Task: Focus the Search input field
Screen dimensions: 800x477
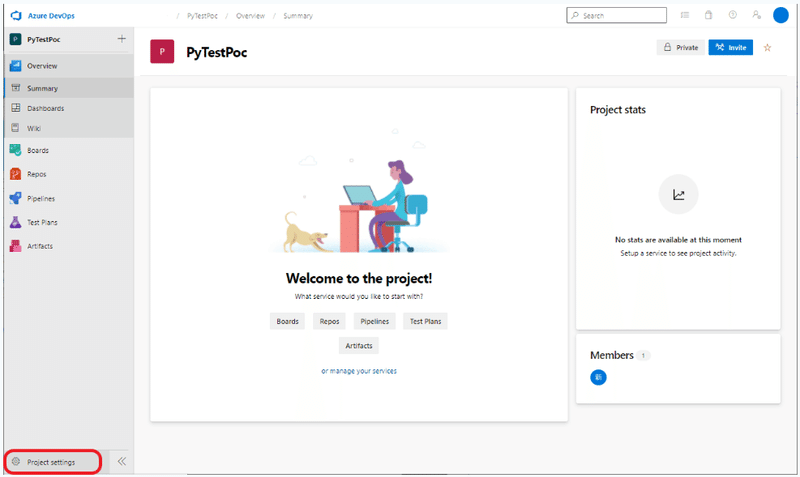Action: point(616,15)
